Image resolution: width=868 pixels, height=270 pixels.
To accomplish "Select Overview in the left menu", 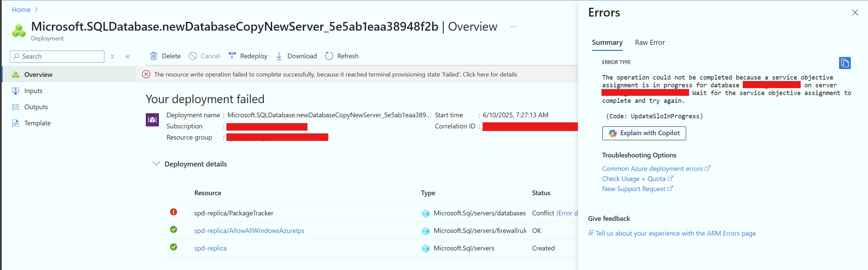I will [x=69, y=74].
